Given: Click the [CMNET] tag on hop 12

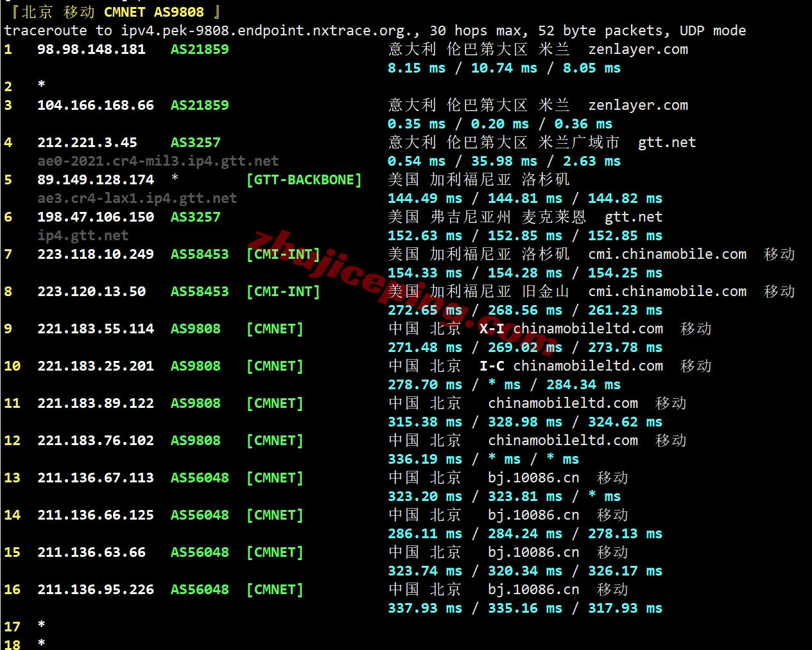Looking at the screenshot, I should [x=275, y=441].
